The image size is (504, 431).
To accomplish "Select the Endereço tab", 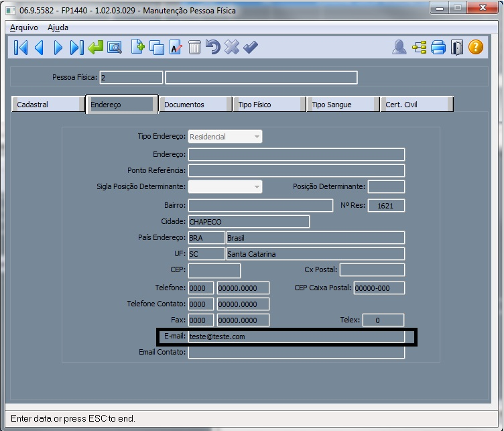I will click(122, 105).
